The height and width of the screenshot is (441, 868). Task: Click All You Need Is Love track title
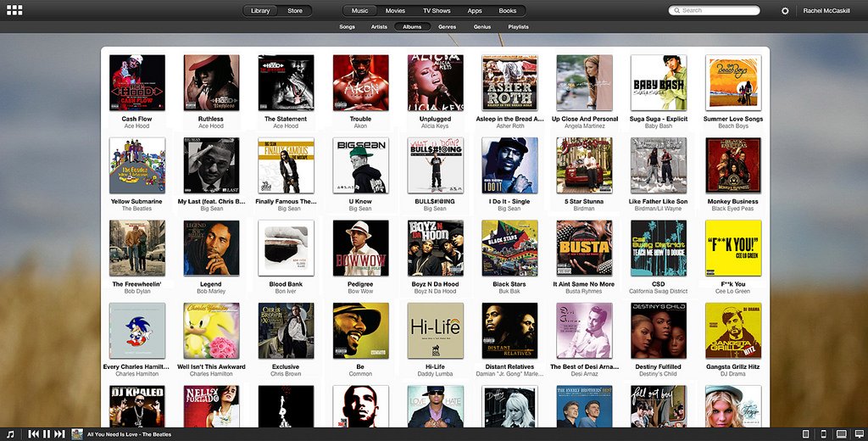(x=129, y=434)
